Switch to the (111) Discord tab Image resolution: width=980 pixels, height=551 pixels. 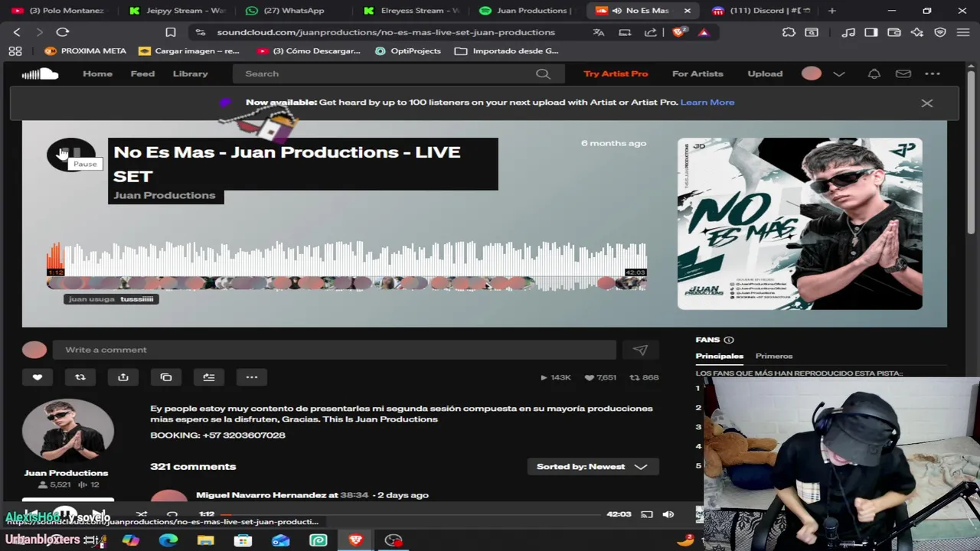(x=761, y=11)
